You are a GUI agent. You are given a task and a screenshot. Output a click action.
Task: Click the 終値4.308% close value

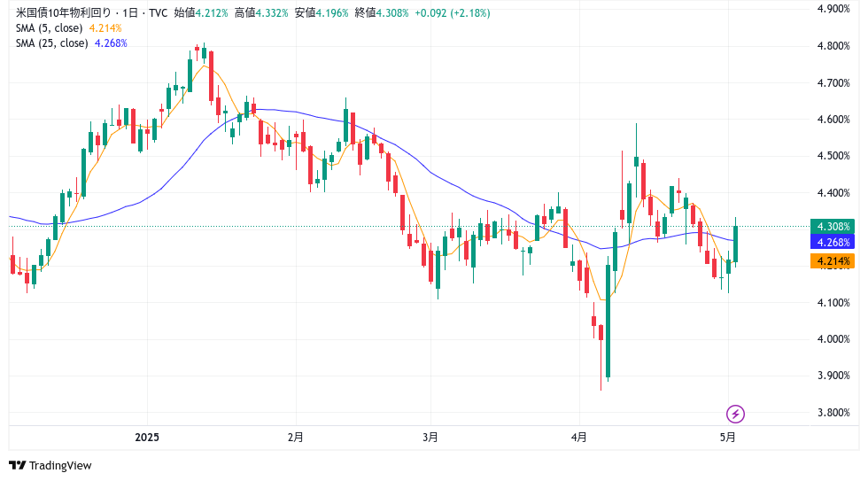[382, 12]
